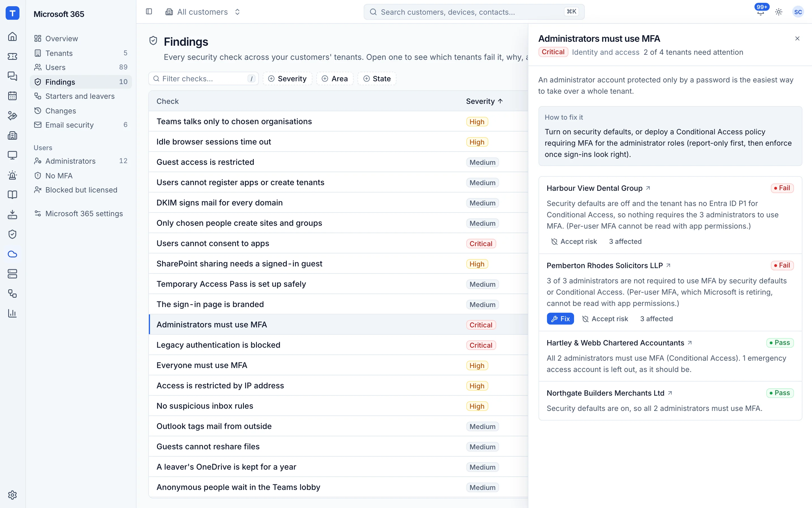Viewport: 812px width, 508px height.
Task: Open the State filter dropdown
Action: [376, 79]
